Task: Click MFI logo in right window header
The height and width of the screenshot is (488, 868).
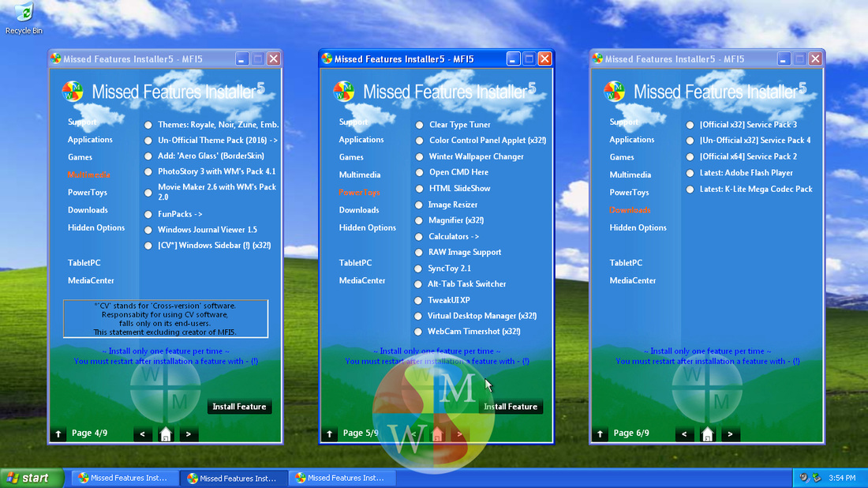Action: pyautogui.click(x=615, y=92)
